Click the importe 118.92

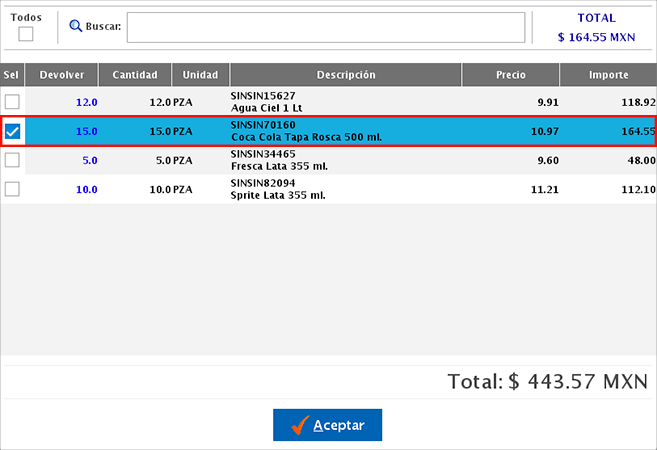click(639, 102)
